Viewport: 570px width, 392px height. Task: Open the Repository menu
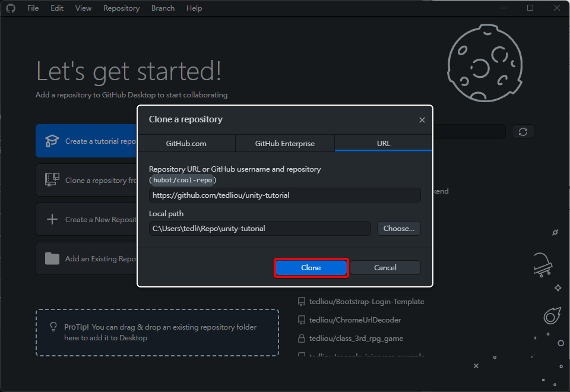(121, 8)
